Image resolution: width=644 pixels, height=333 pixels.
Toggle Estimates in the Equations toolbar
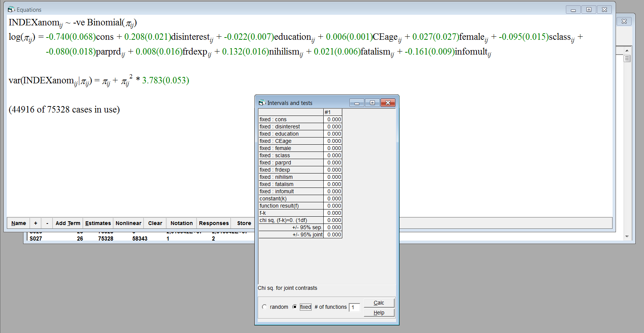pyautogui.click(x=98, y=223)
